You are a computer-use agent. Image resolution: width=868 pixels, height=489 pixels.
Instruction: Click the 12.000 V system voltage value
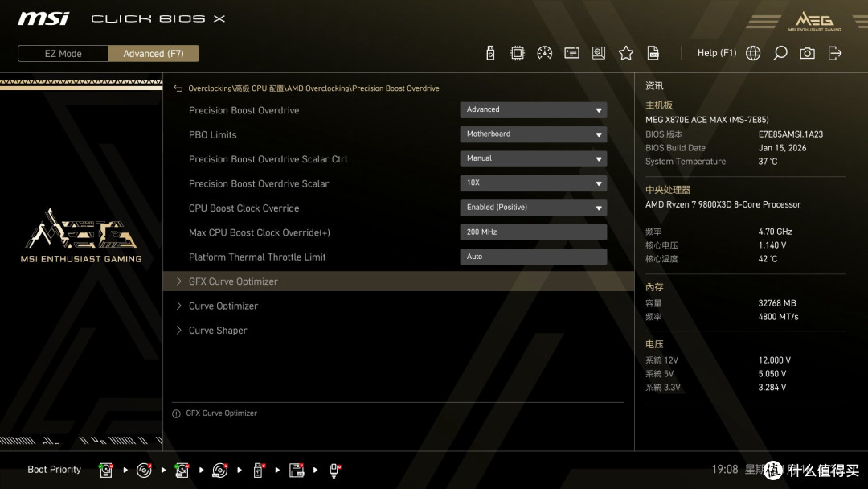coord(775,360)
